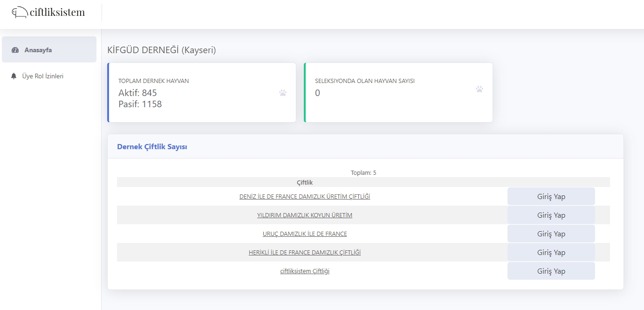Click the ciftliksistem sheep logo icon
This screenshot has width=644, height=310.
click(x=20, y=13)
